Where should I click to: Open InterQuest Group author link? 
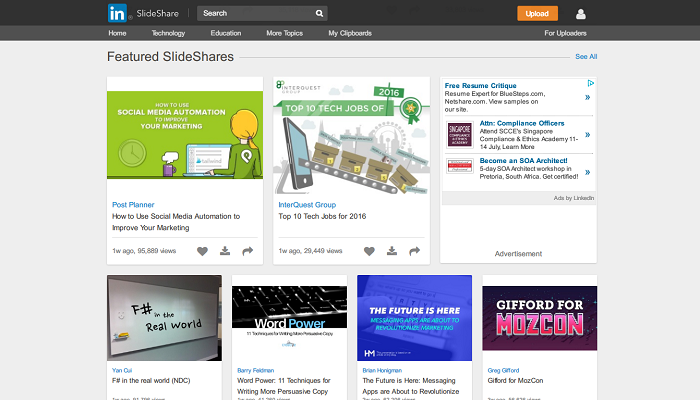click(x=307, y=204)
